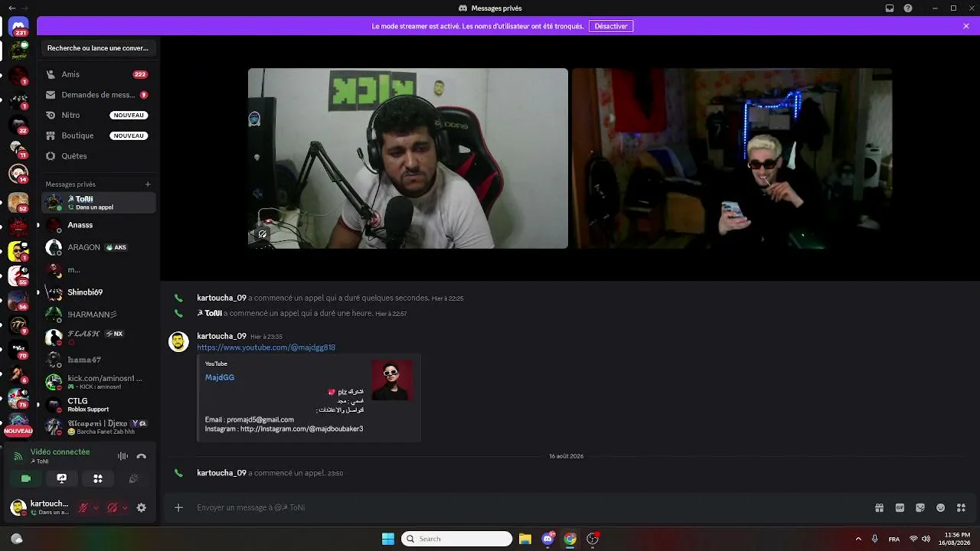Open the MajdGG embed title link
Viewport: 980px width, 551px height.
click(x=220, y=377)
